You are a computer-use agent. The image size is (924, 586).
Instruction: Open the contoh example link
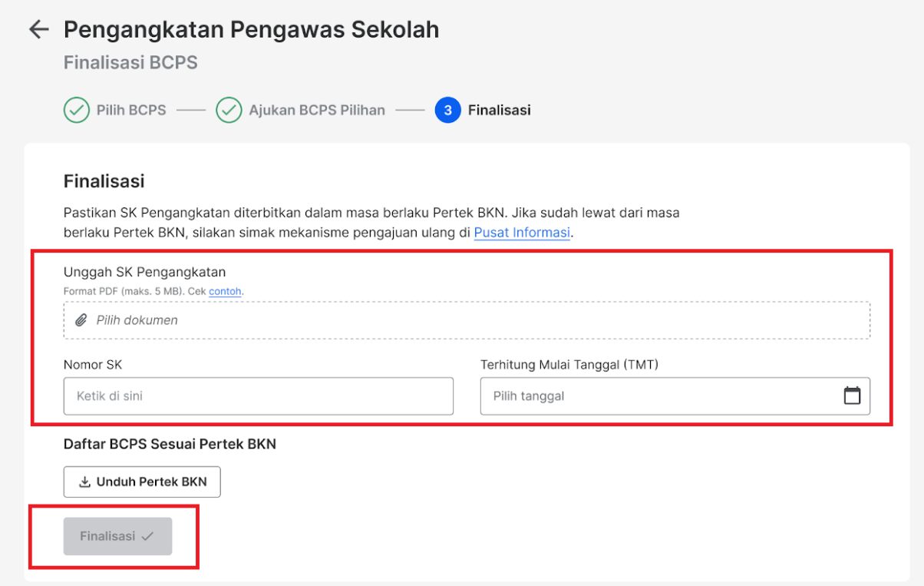[226, 291]
